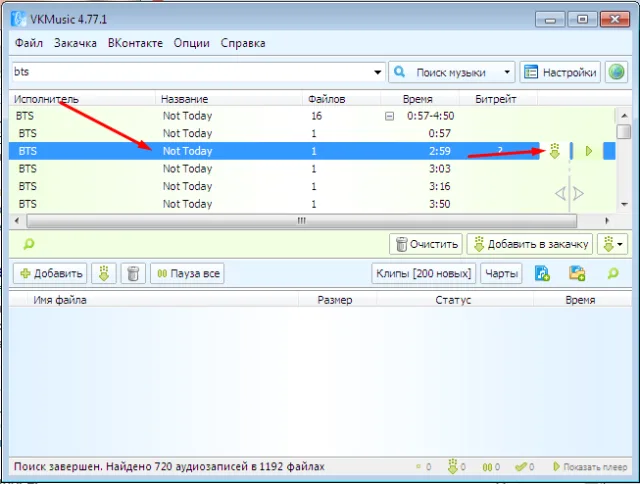This screenshot has height=484, width=640.
Task: Click the add music file icon
Action: coord(542,273)
